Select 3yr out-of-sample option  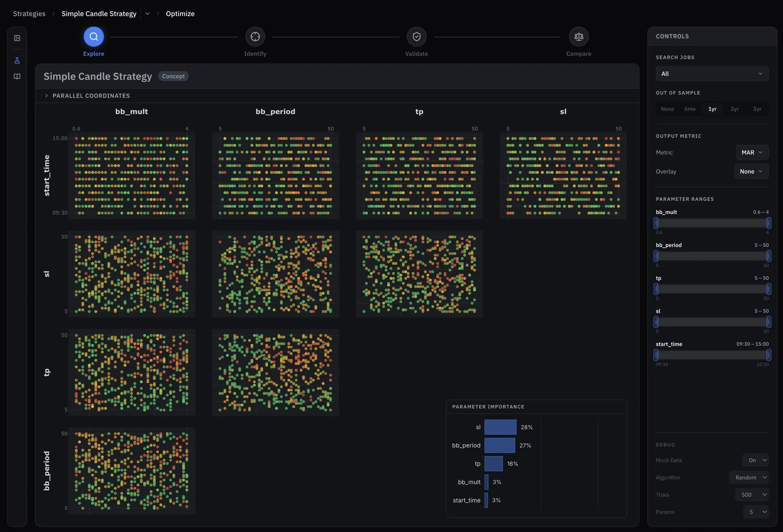pos(757,109)
